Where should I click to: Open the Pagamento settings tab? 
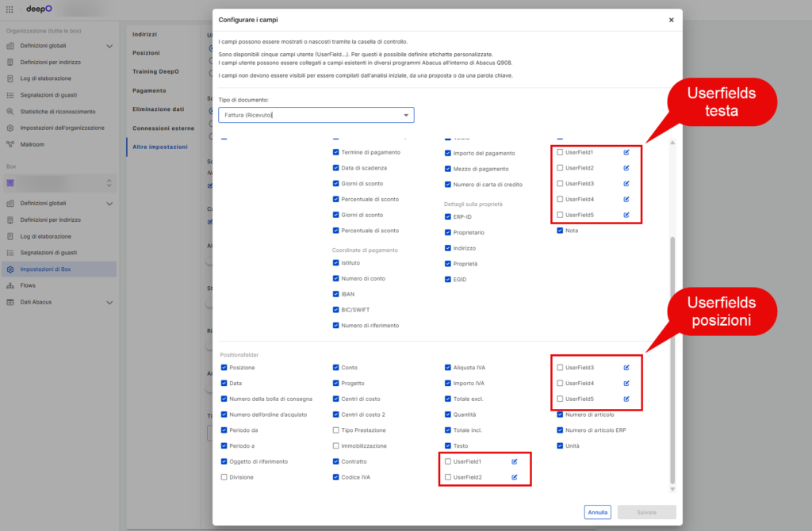click(x=149, y=90)
